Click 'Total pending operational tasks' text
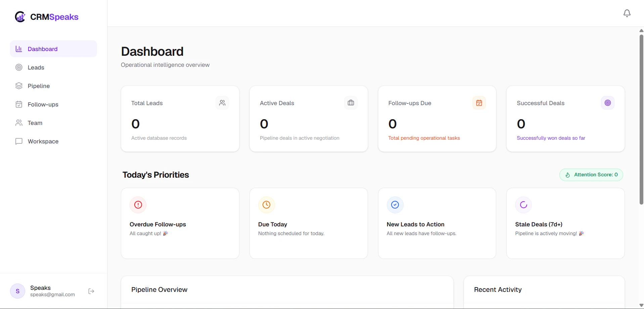The image size is (644, 309). point(424,138)
